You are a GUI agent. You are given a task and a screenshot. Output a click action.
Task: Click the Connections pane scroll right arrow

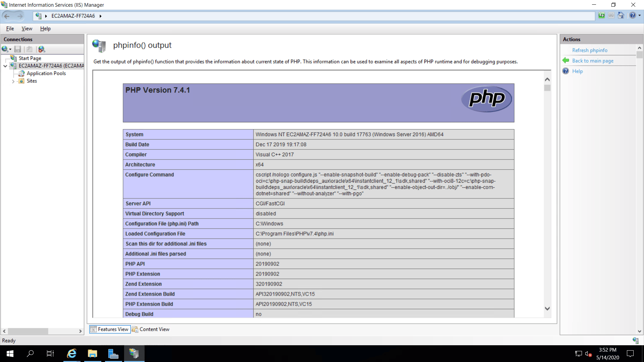80,331
